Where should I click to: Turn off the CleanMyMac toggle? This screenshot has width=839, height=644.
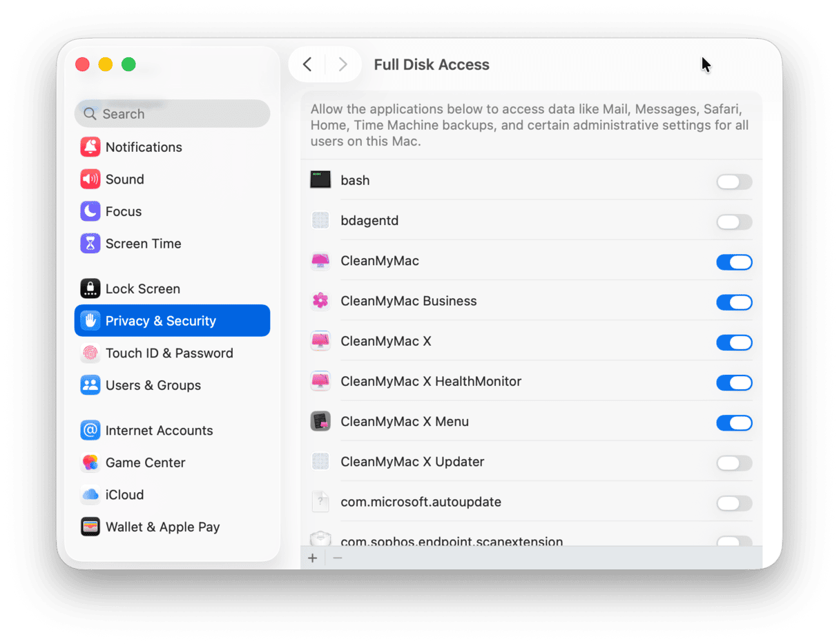[x=734, y=262]
